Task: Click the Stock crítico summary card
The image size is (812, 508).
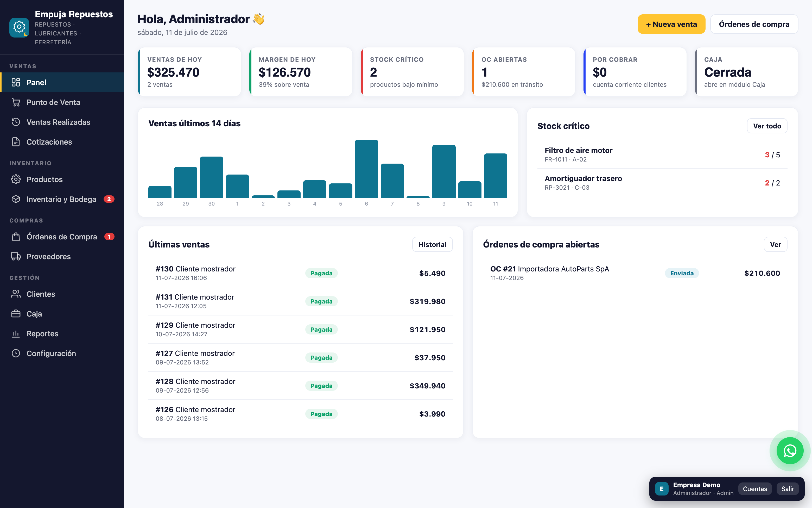Action: pos(412,72)
